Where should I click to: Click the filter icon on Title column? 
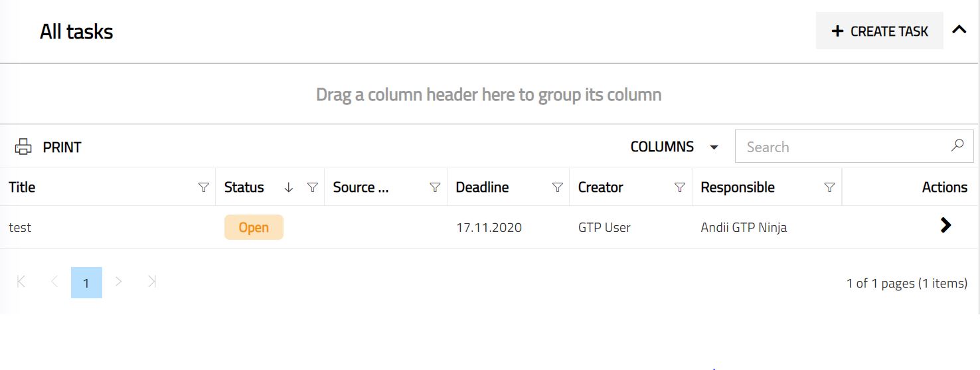click(204, 188)
